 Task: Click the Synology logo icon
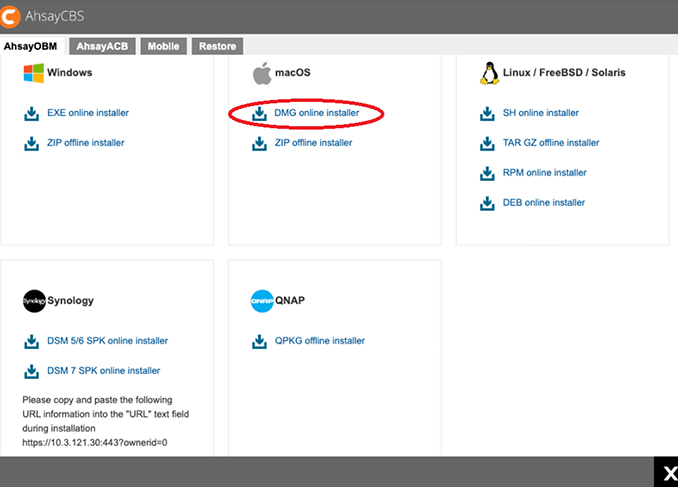[34, 301]
